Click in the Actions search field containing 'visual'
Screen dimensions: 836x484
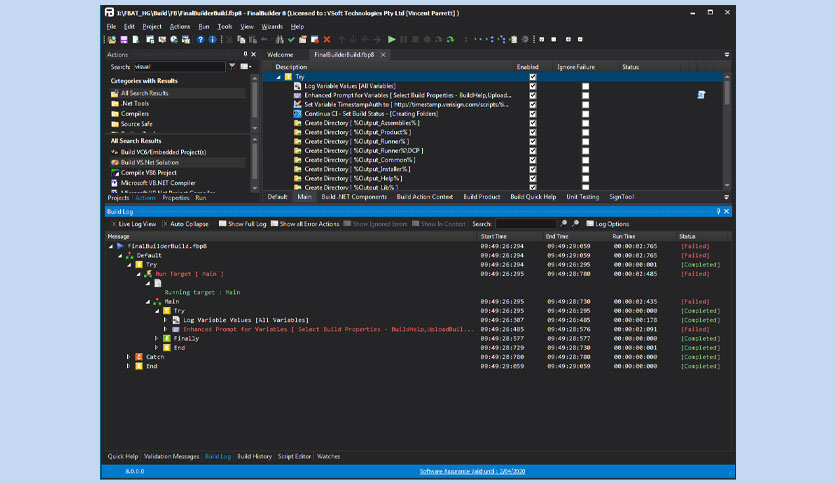pyautogui.click(x=179, y=67)
